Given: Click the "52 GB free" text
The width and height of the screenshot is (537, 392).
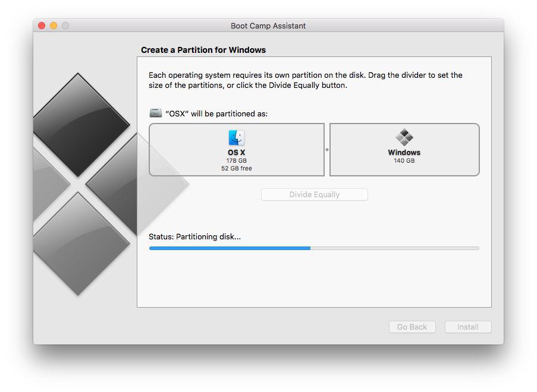Looking at the screenshot, I should [236, 169].
